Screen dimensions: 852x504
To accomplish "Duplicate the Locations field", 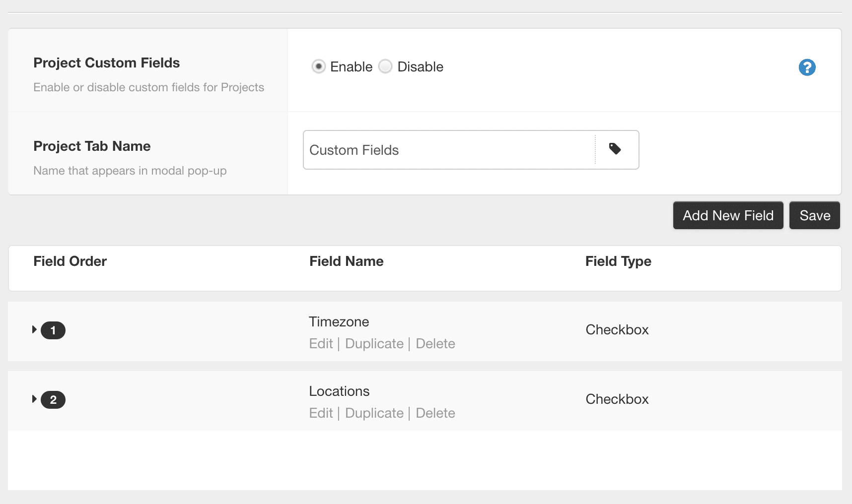I will [x=374, y=413].
